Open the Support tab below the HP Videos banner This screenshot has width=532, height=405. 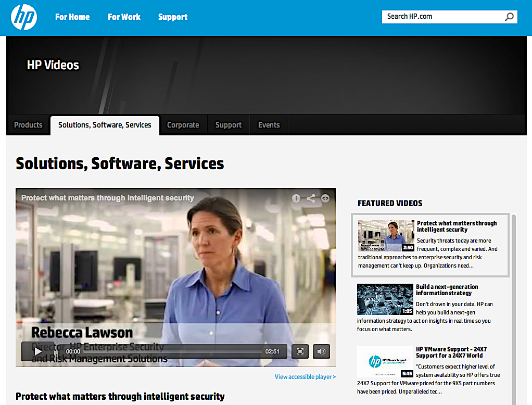(x=229, y=125)
